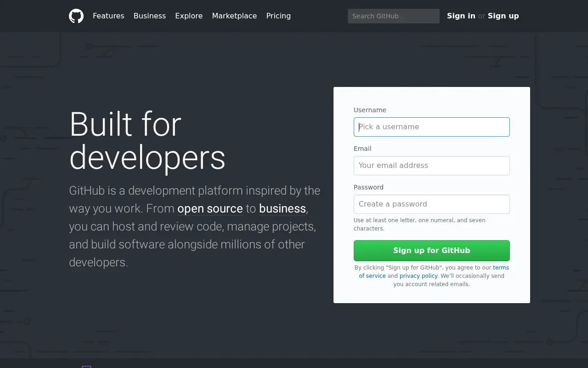Visit the Marketplace section

point(234,16)
